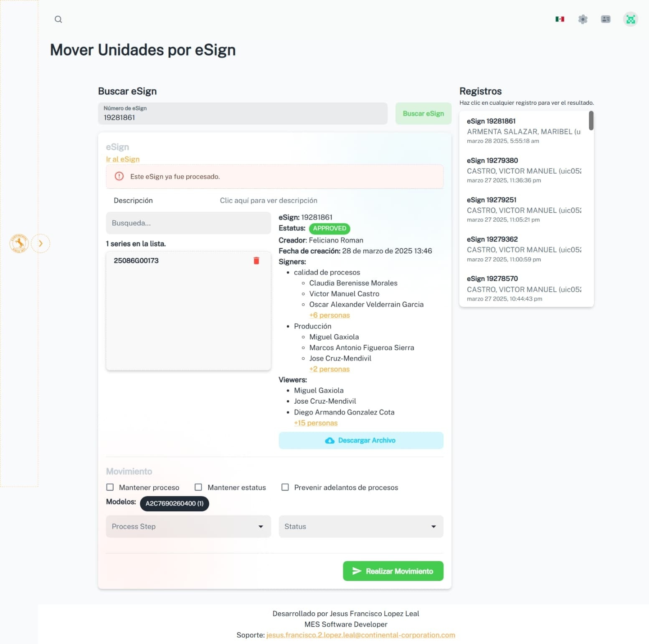Delete serial 25086G00173 with trash icon
This screenshot has height=644, width=649.
click(256, 260)
